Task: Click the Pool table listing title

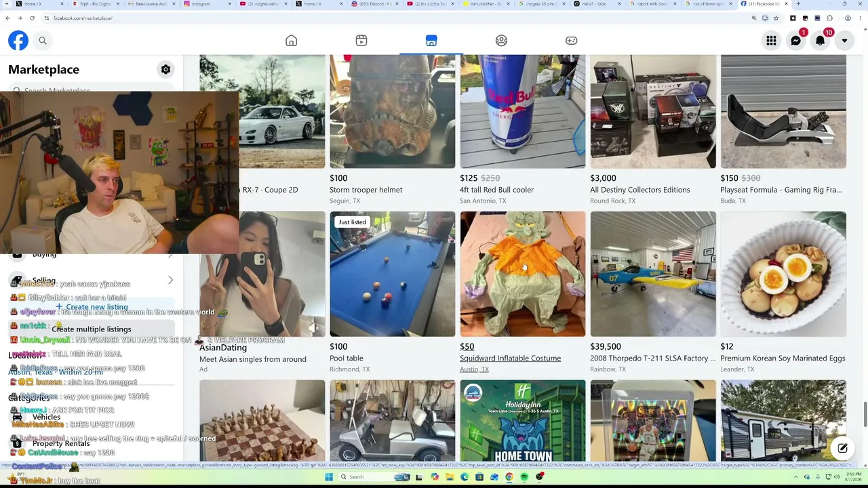Action: [347, 359]
